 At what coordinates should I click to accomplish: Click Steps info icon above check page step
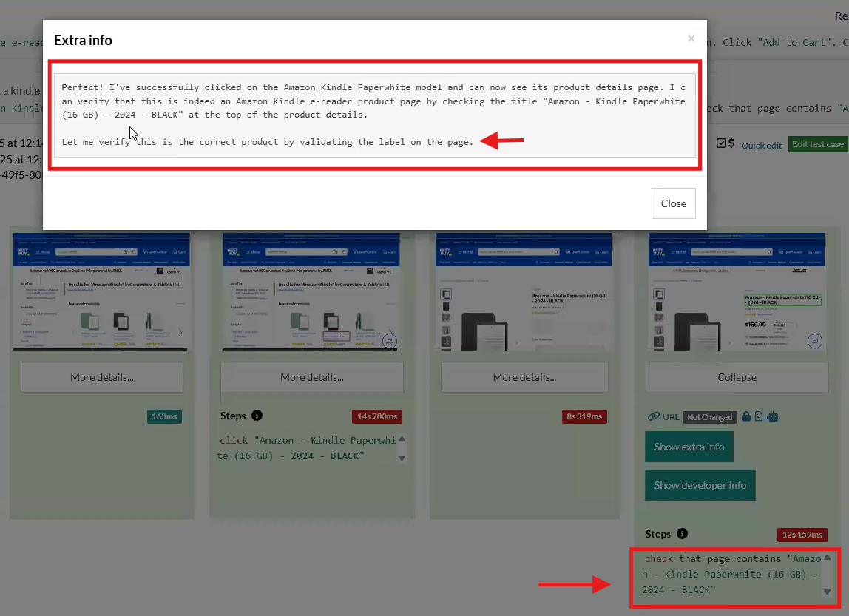(x=682, y=534)
